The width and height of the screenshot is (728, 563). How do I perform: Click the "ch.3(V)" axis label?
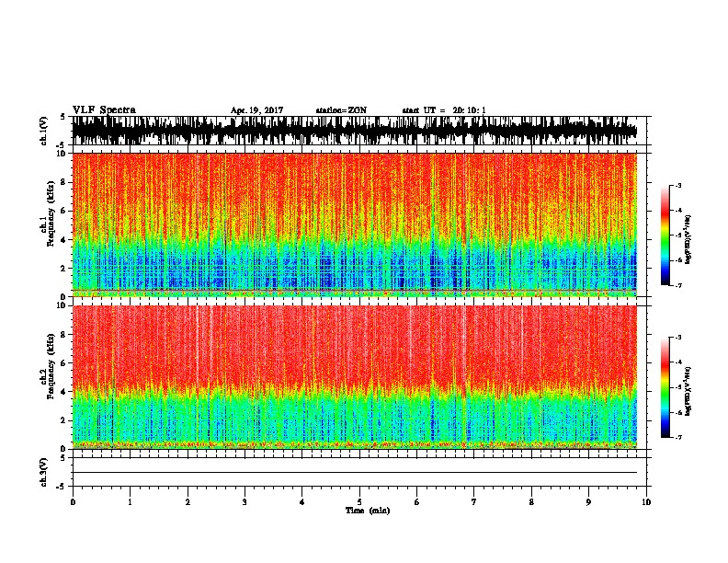click(43, 472)
